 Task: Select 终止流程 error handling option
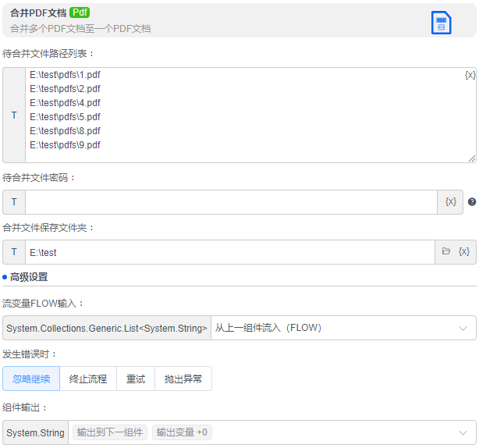tap(88, 379)
